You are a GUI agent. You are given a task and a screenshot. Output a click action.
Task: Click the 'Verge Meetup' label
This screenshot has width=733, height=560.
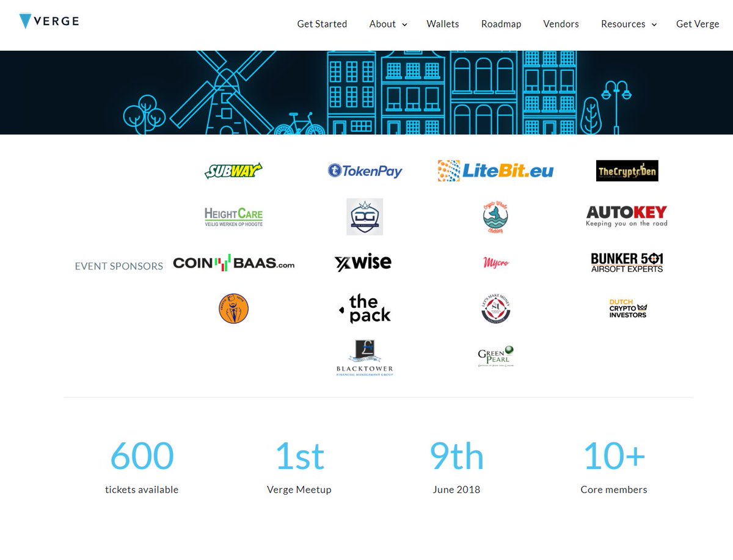tap(299, 490)
